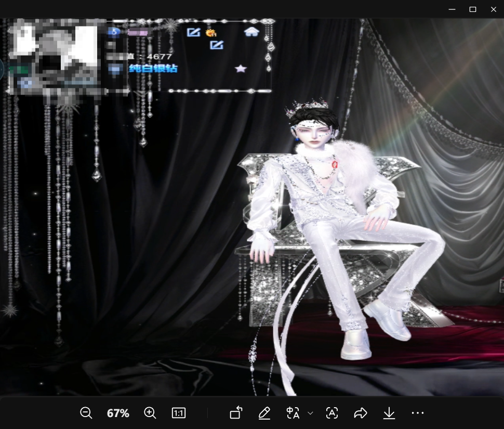Click the 67% zoom level text
The image size is (504, 429).
coord(118,413)
